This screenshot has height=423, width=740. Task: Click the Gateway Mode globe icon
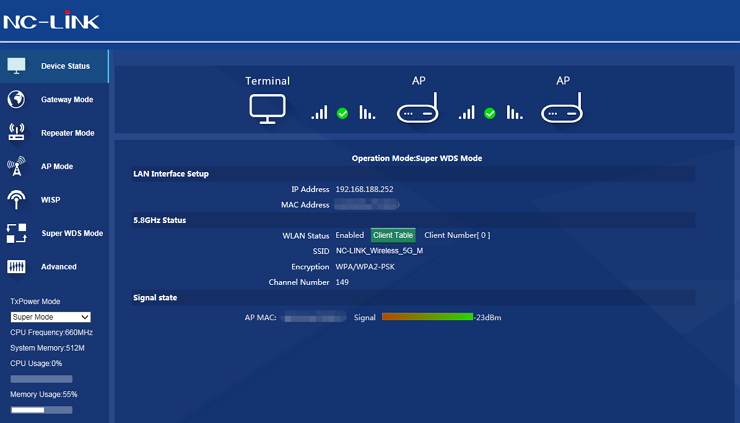16,100
